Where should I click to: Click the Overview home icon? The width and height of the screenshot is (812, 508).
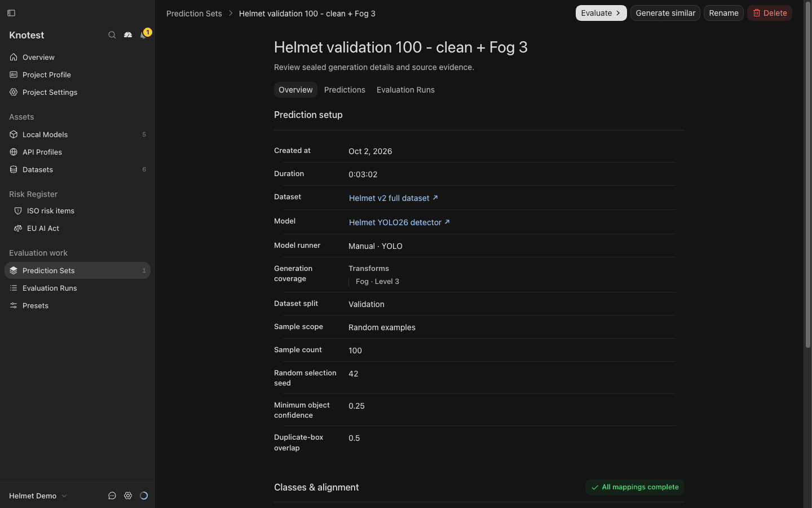(x=14, y=57)
